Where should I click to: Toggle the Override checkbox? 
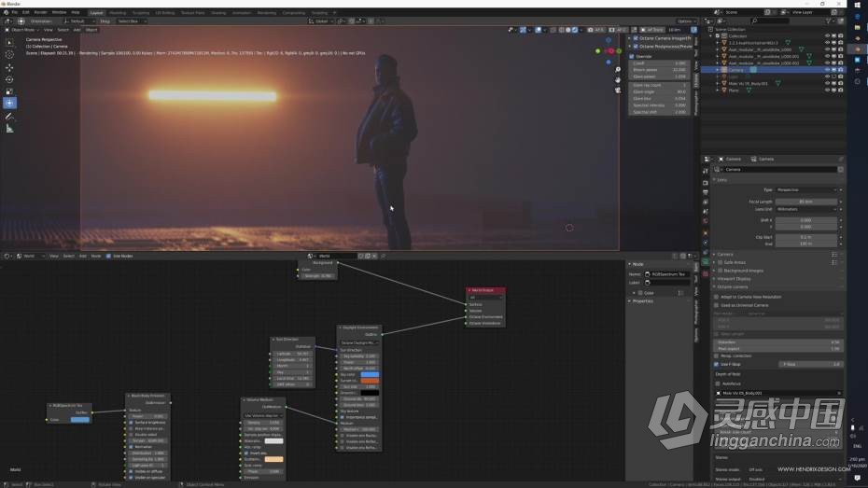[x=632, y=56]
